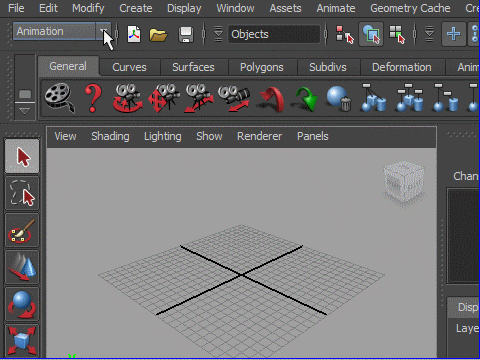Viewport: 480px width, 360px height.
Task: Activate the Select tool arrow
Action: coord(22,156)
